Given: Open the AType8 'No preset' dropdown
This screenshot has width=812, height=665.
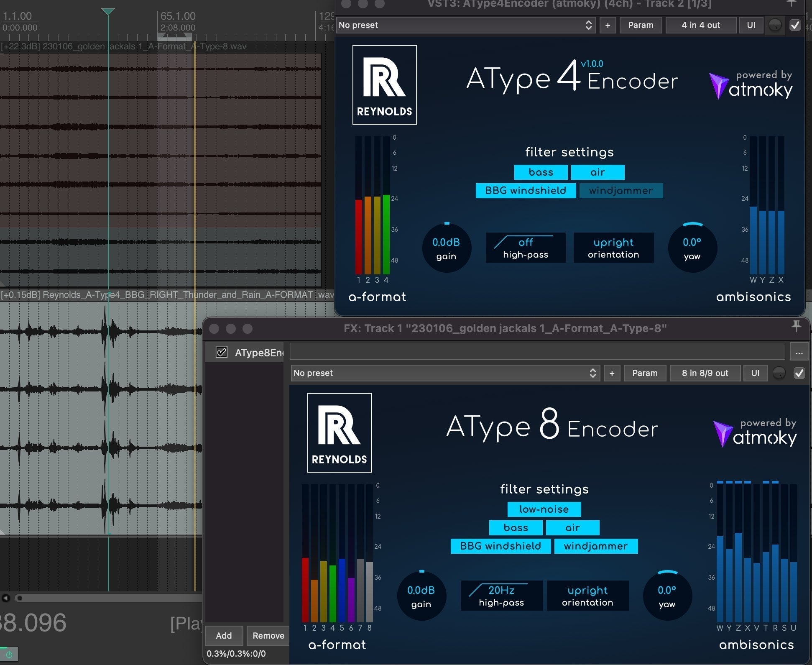Looking at the screenshot, I should pos(445,373).
